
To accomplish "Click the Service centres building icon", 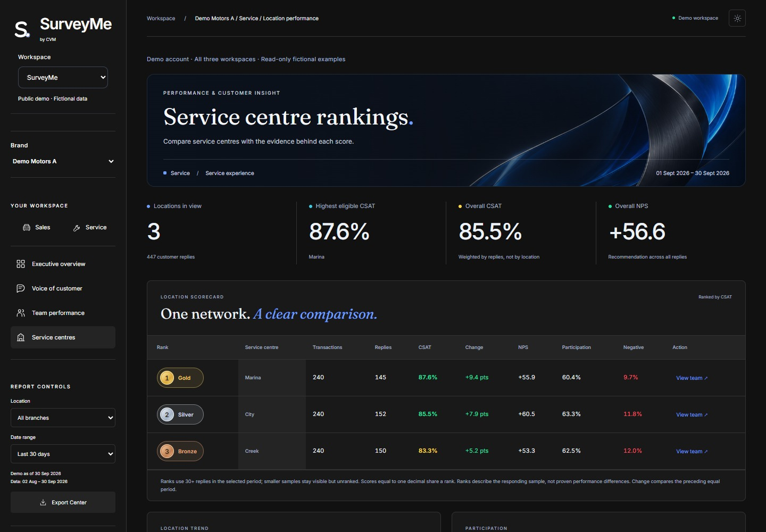I will [21, 337].
